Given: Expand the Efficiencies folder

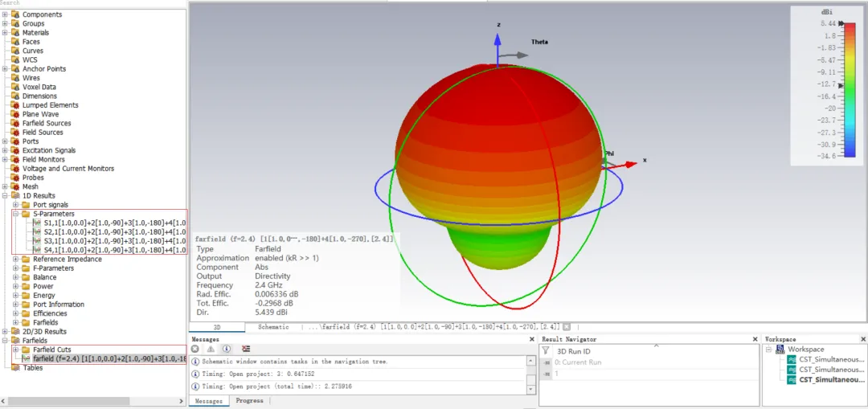Looking at the screenshot, I should 15,313.
